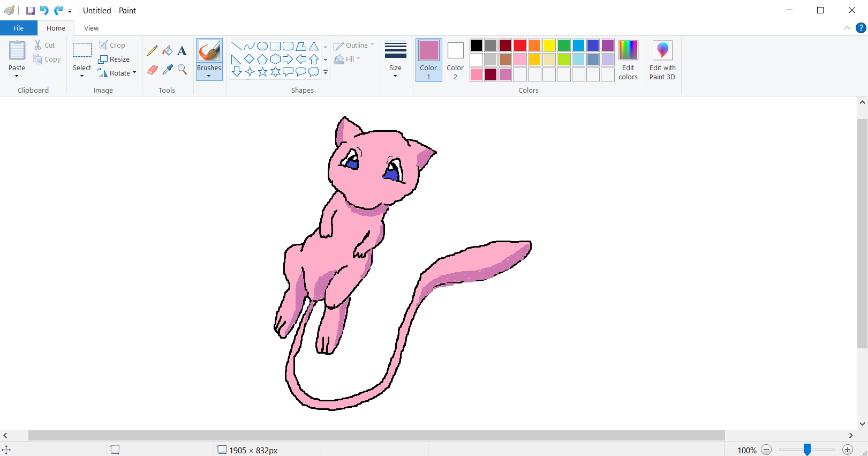Pick the Right arrow shape
This screenshot has height=456, width=868.
coord(288,59)
